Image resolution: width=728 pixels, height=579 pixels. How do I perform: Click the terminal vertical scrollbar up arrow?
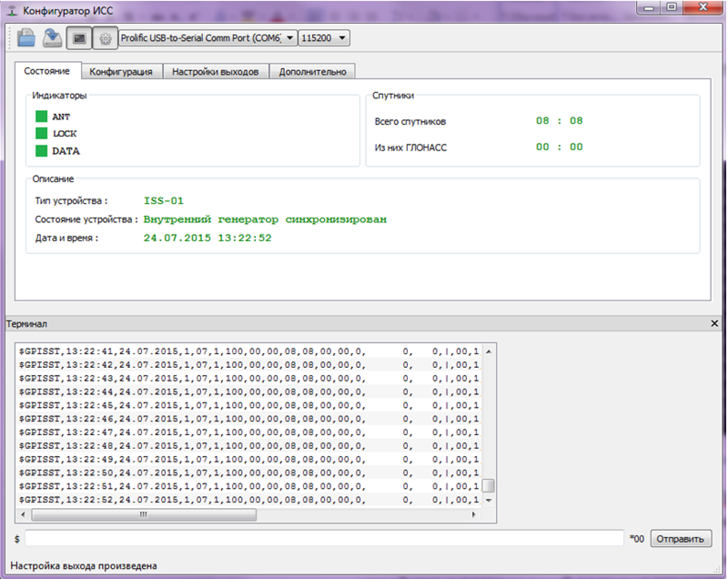(x=489, y=351)
